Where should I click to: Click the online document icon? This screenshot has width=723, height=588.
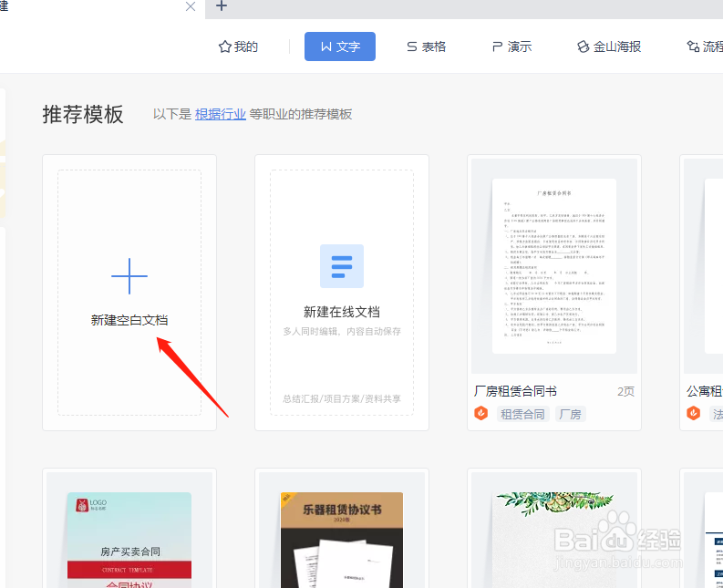pyautogui.click(x=342, y=266)
